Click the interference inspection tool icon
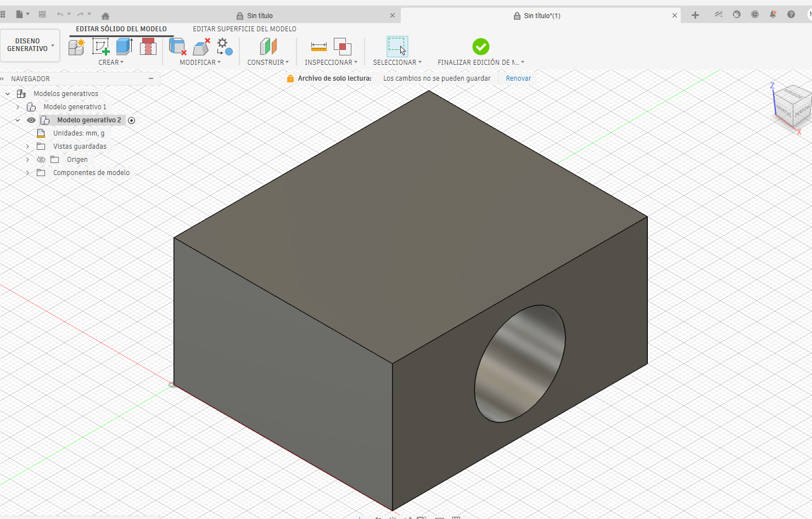The image size is (812, 519). coord(343,47)
